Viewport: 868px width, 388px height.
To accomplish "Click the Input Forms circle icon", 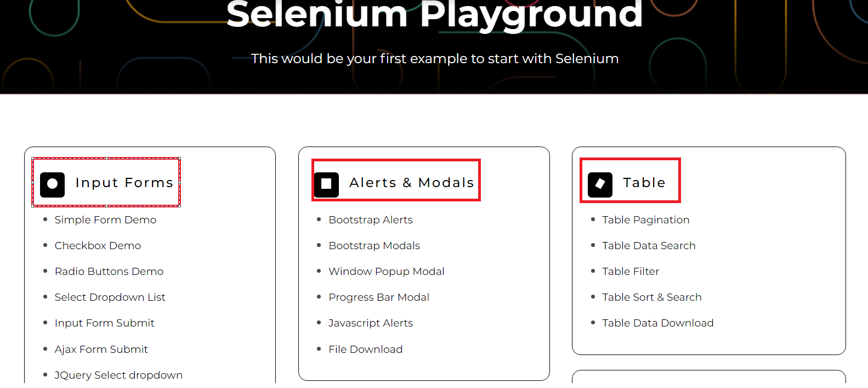I will 53,184.
